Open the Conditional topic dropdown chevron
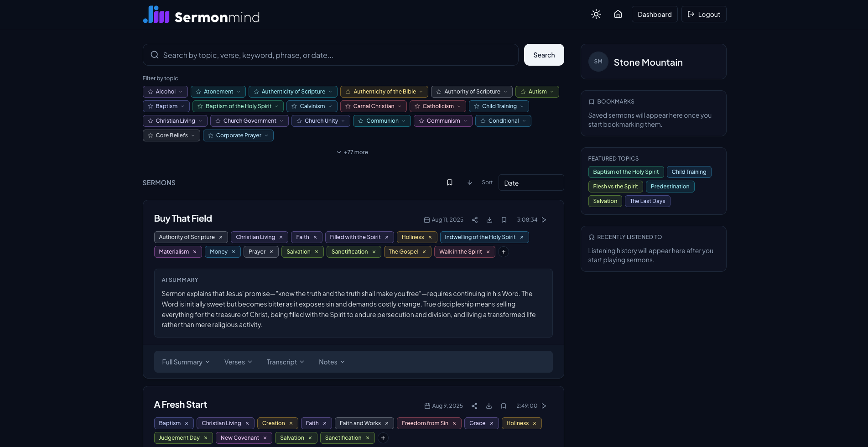The image size is (868, 447). [524, 121]
